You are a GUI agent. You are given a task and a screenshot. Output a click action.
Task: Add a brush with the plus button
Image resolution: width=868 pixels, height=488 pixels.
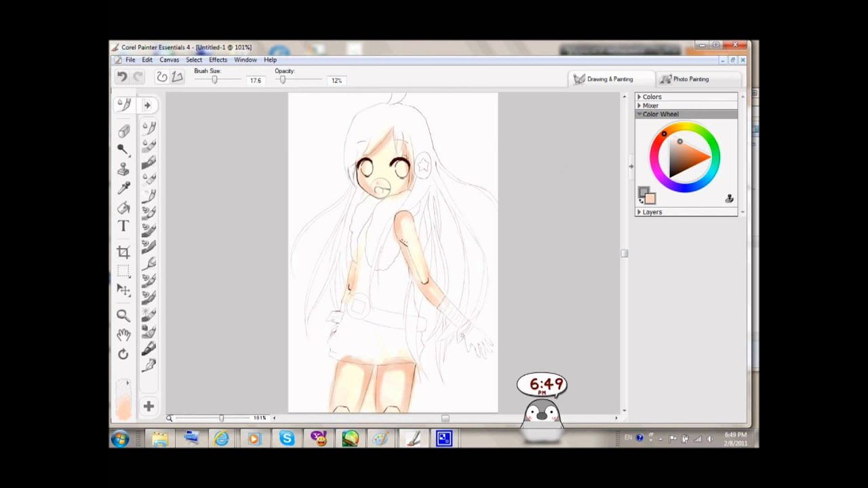pos(148,406)
